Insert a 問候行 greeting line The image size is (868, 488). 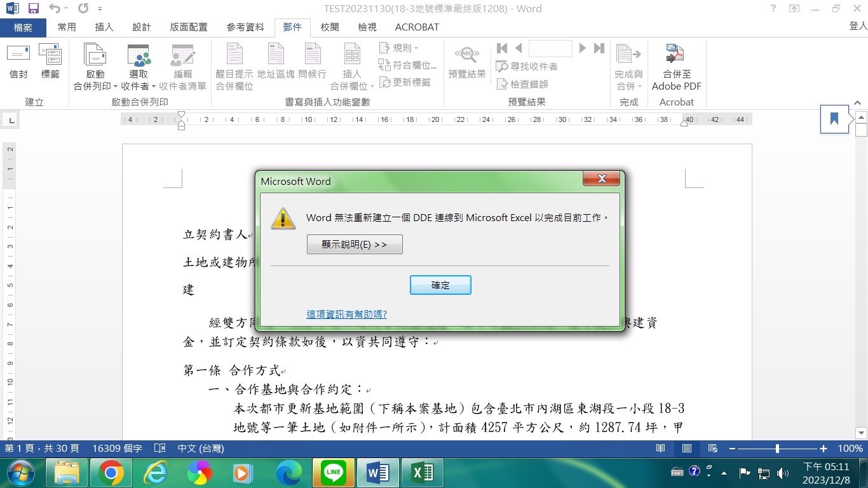[312, 62]
